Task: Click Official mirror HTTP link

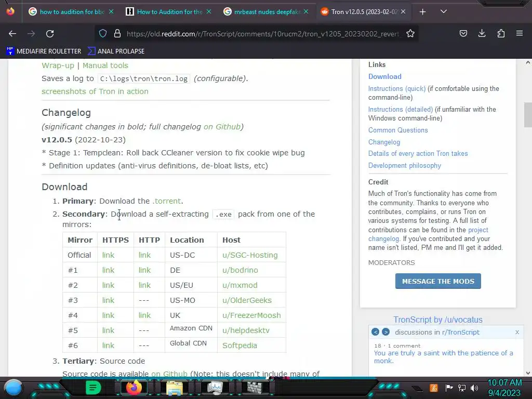Action: pos(144,255)
